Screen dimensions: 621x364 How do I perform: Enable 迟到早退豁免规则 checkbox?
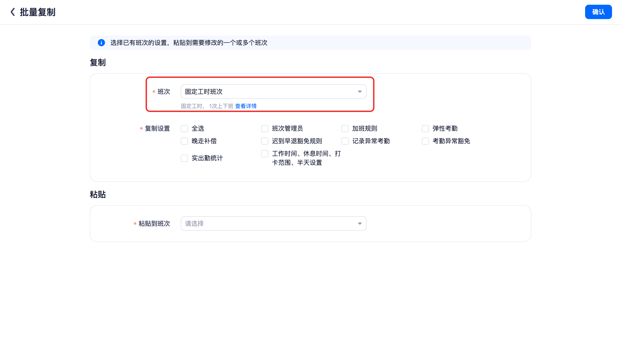click(x=265, y=141)
